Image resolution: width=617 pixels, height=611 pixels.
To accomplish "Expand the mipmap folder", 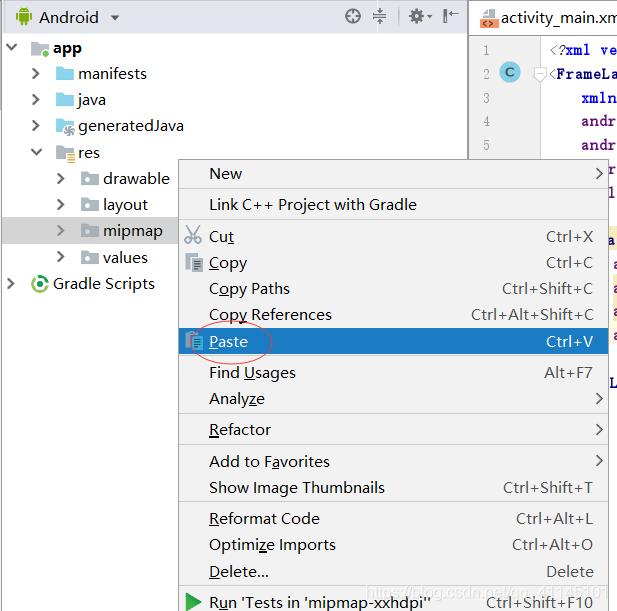I will point(61,231).
